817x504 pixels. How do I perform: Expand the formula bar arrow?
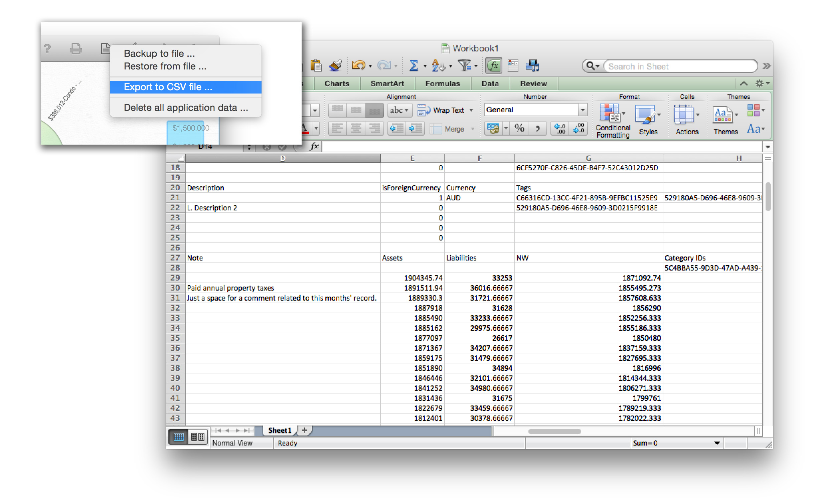tap(768, 147)
